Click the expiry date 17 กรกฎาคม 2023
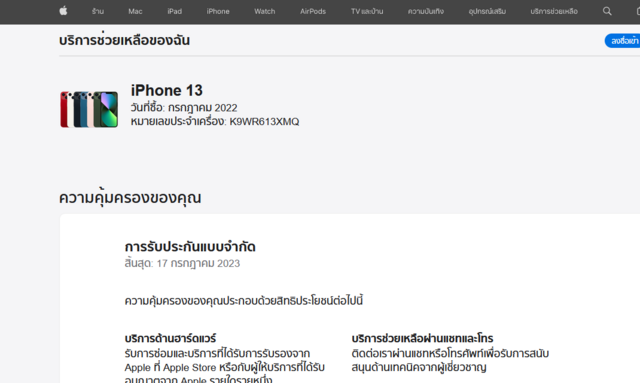 coord(198,263)
